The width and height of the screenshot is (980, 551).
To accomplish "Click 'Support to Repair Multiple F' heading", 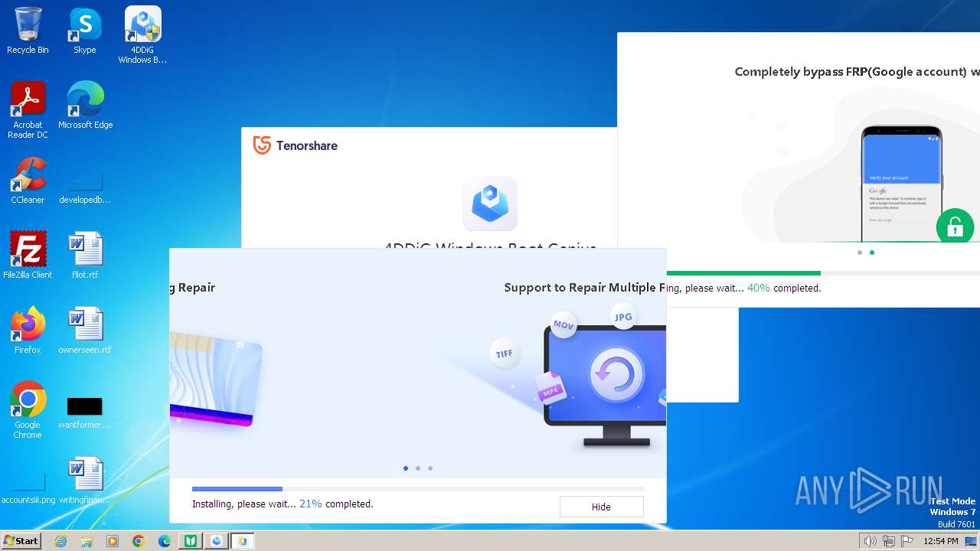I will coord(585,288).
